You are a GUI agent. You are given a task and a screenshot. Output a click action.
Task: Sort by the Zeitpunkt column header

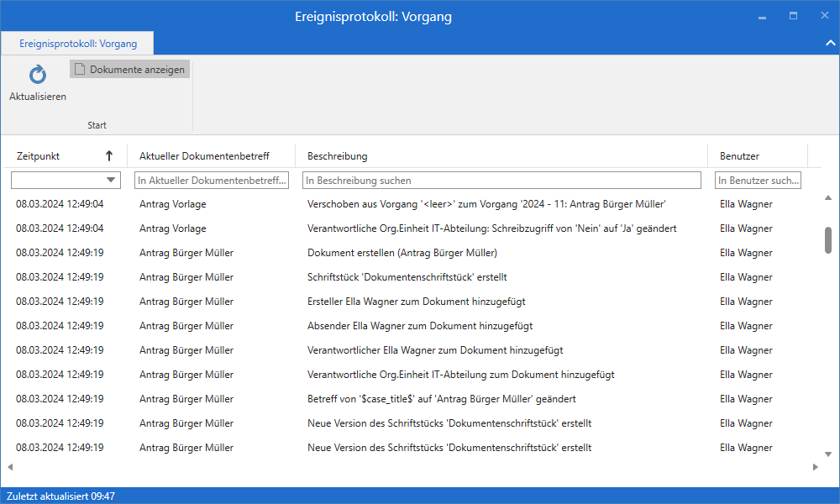click(x=38, y=156)
